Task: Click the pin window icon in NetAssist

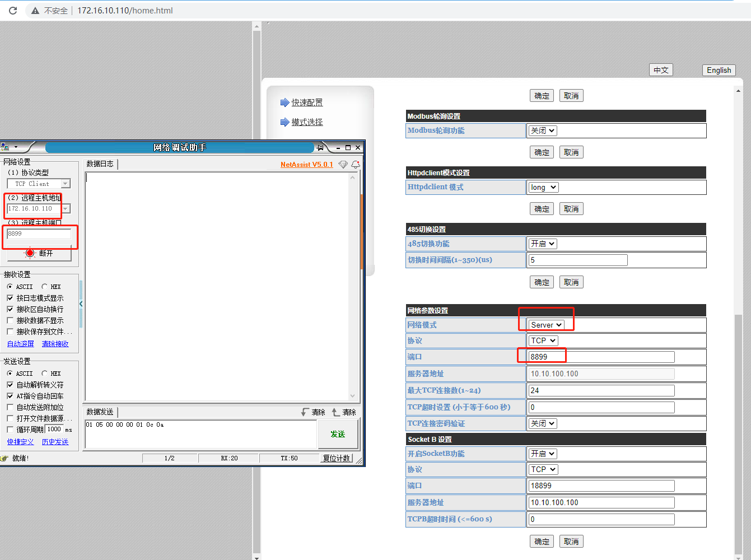Action: point(320,148)
